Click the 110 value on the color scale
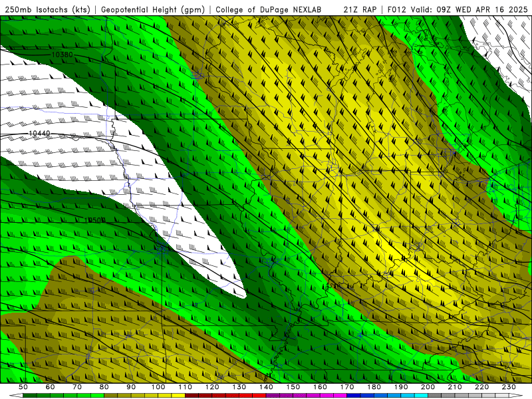 pyautogui.click(x=186, y=387)
